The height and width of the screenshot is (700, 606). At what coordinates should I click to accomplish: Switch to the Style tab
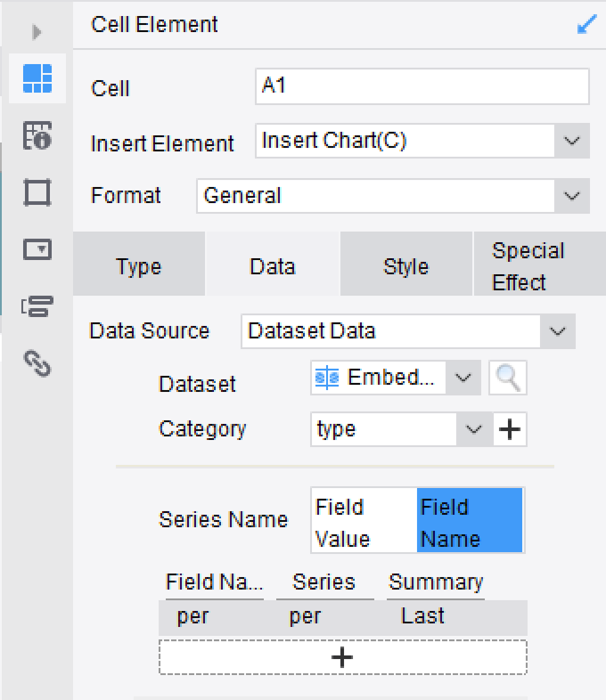click(406, 264)
